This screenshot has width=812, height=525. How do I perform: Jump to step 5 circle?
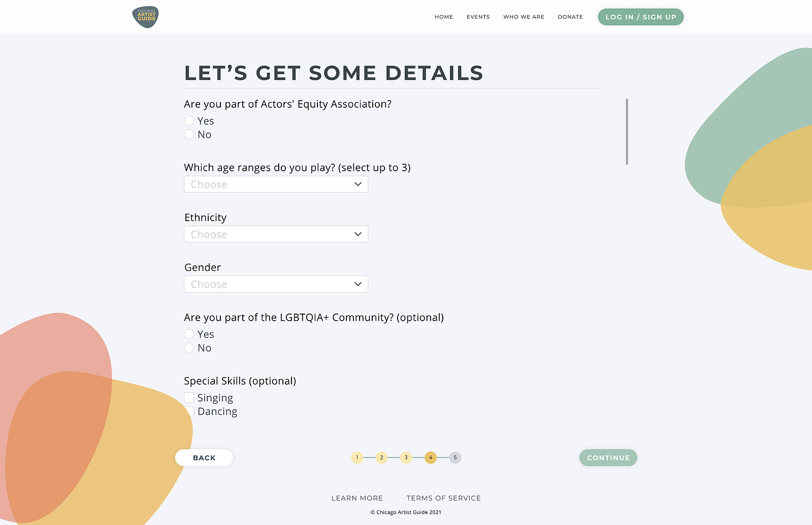(x=455, y=457)
